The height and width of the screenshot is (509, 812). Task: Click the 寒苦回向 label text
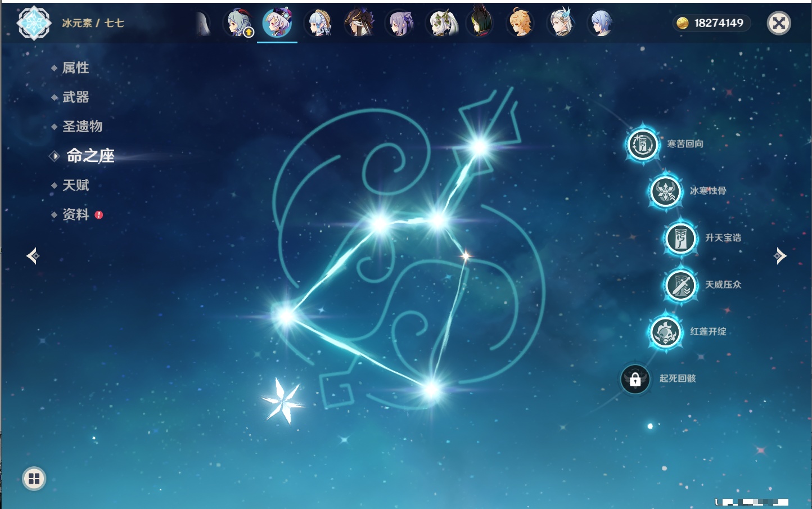pyautogui.click(x=685, y=144)
